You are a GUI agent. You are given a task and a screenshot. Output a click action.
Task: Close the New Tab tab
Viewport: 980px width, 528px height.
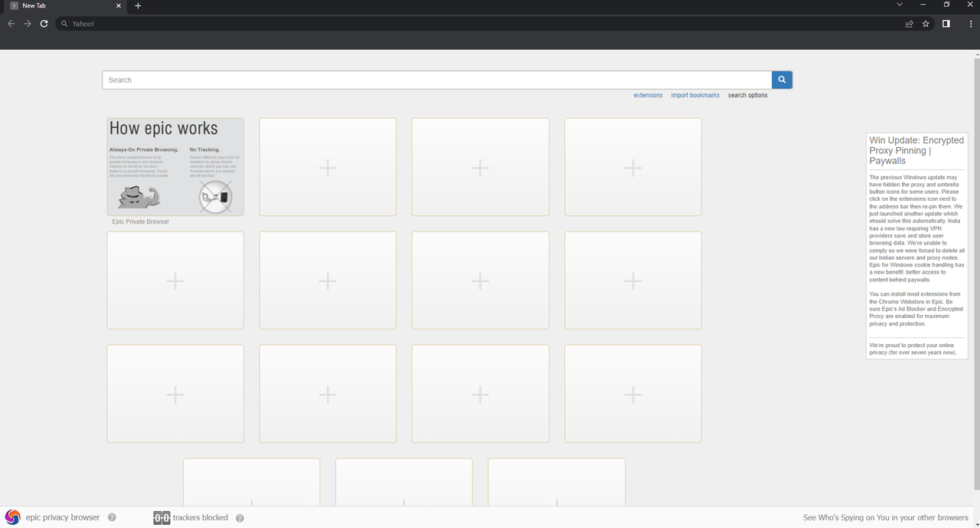tap(119, 5)
